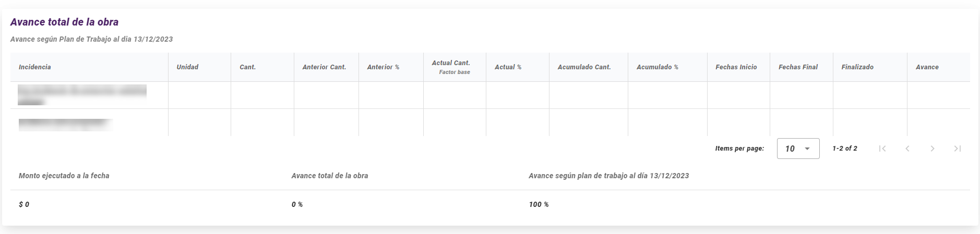Go to the first page of results
Image resolution: width=980 pixels, height=234 pixels.
coord(882,149)
